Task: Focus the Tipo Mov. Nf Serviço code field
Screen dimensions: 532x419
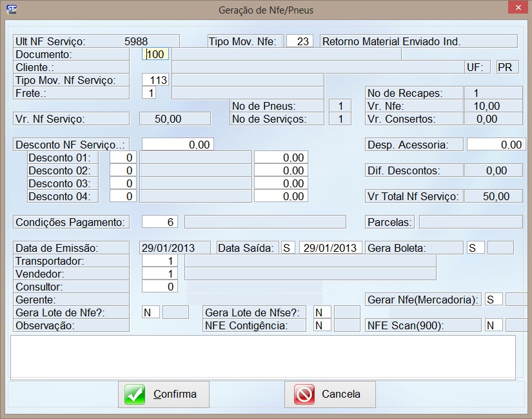Action: point(155,80)
